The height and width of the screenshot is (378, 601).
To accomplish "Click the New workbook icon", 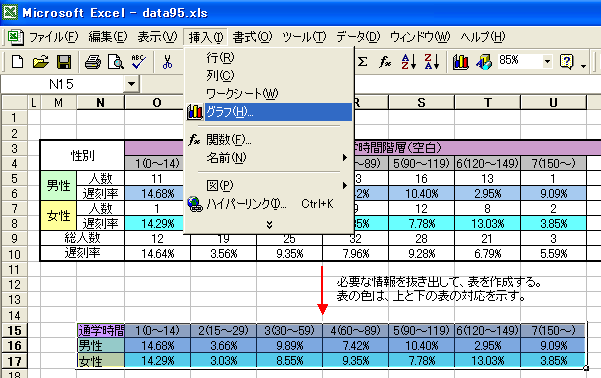I will pyautogui.click(x=17, y=61).
